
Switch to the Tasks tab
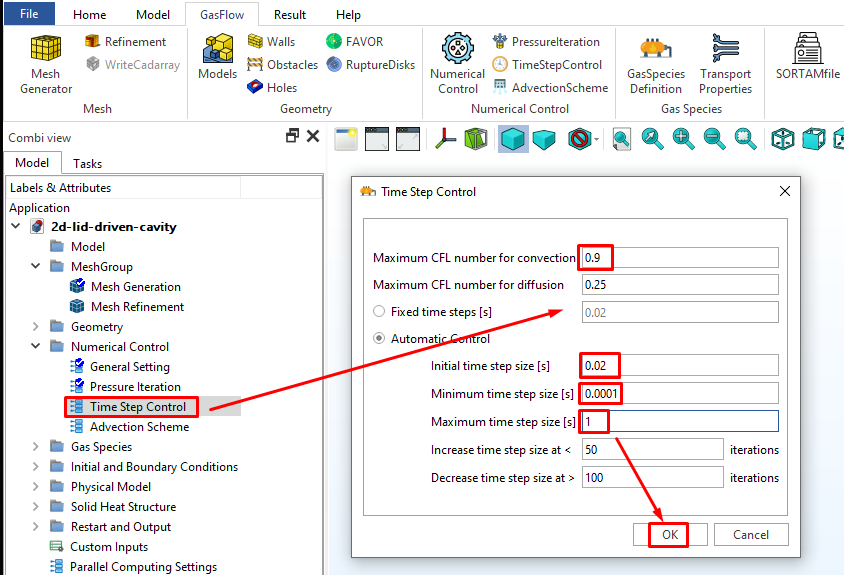88,164
